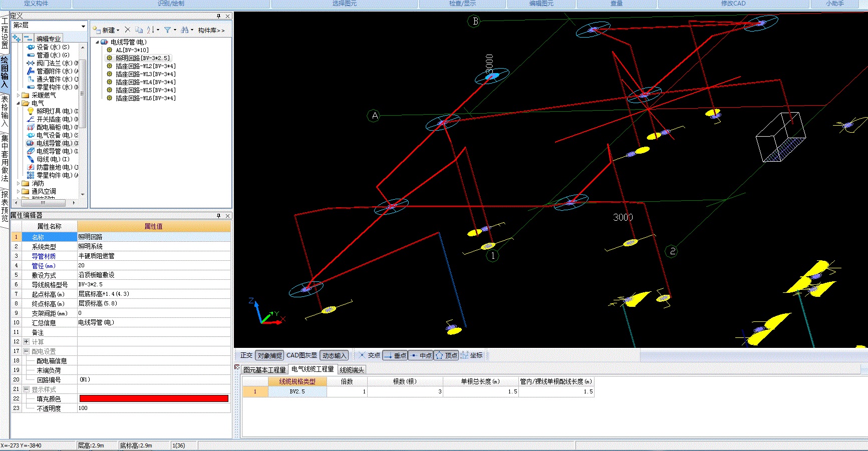The image size is (868, 451).
Task: Select 配电箱柜(电) item
Action: [x=52, y=127]
